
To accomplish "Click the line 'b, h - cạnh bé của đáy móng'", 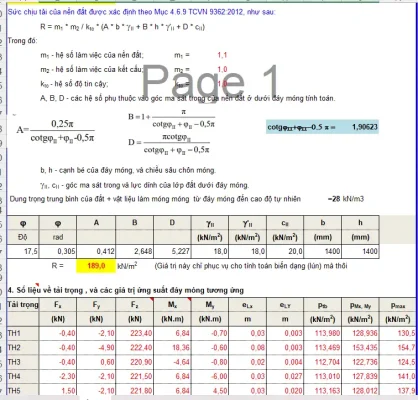I will [128, 170].
